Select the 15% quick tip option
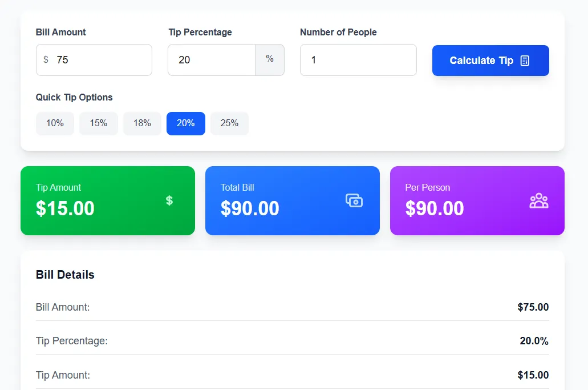This screenshot has width=588, height=390. [x=99, y=123]
